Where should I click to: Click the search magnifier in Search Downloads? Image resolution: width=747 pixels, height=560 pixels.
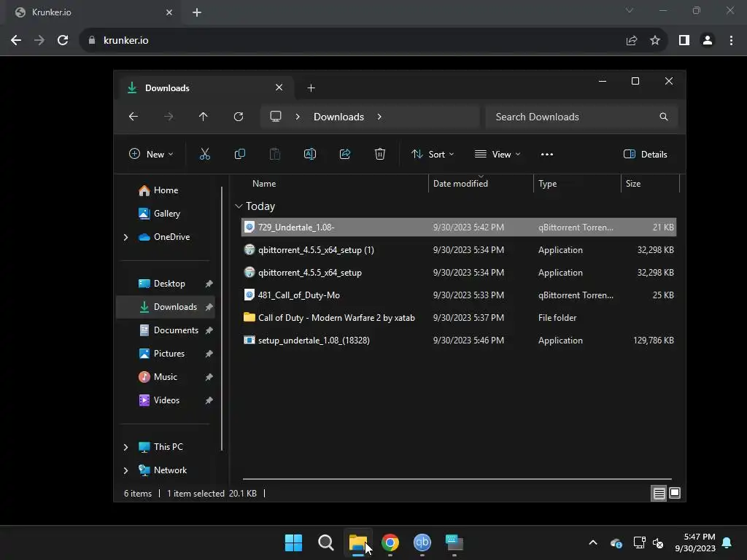pyautogui.click(x=664, y=117)
